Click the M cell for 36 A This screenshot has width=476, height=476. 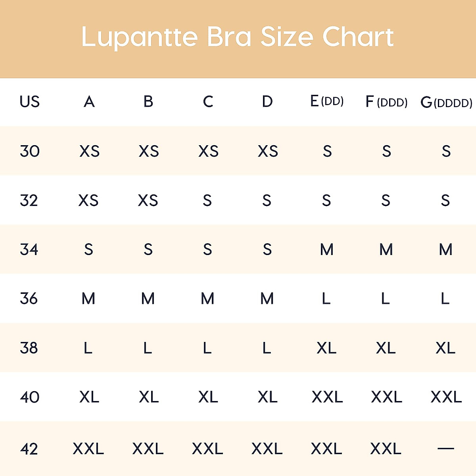(x=88, y=298)
